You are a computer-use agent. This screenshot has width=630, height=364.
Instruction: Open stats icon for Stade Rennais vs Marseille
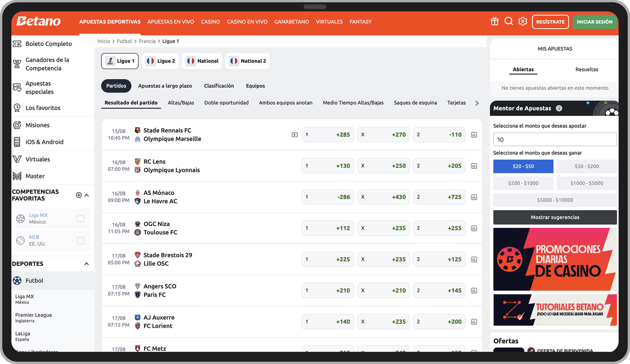click(x=474, y=135)
